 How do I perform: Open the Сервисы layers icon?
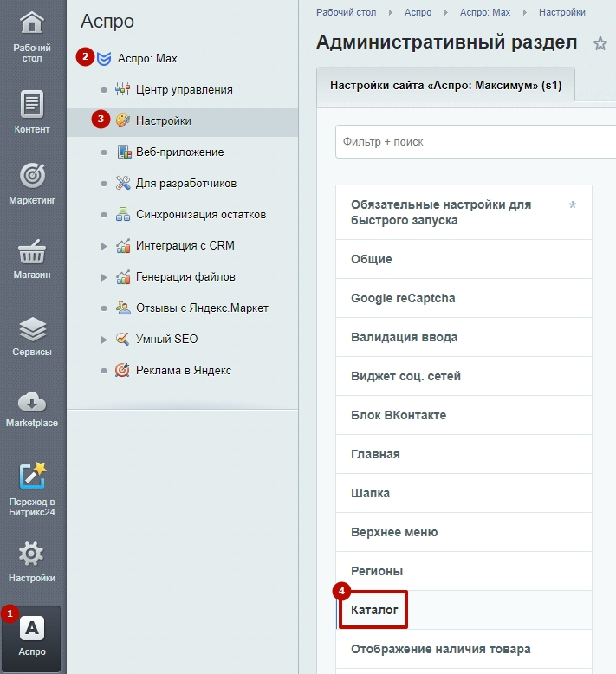32,329
